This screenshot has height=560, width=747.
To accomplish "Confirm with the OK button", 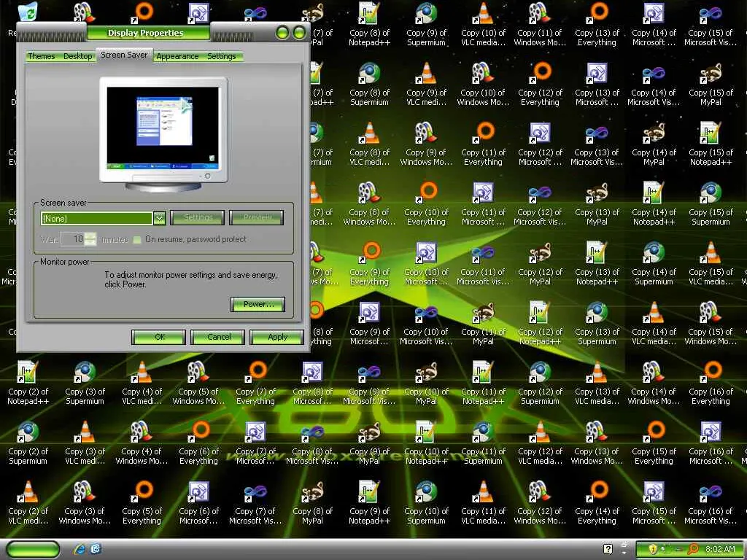I will tap(158, 337).
